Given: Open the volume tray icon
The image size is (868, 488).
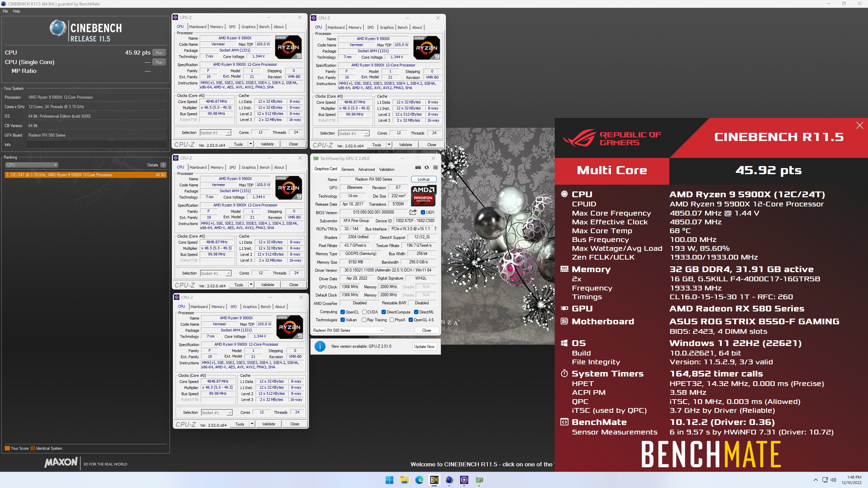Looking at the screenshot, I should 833,480.
